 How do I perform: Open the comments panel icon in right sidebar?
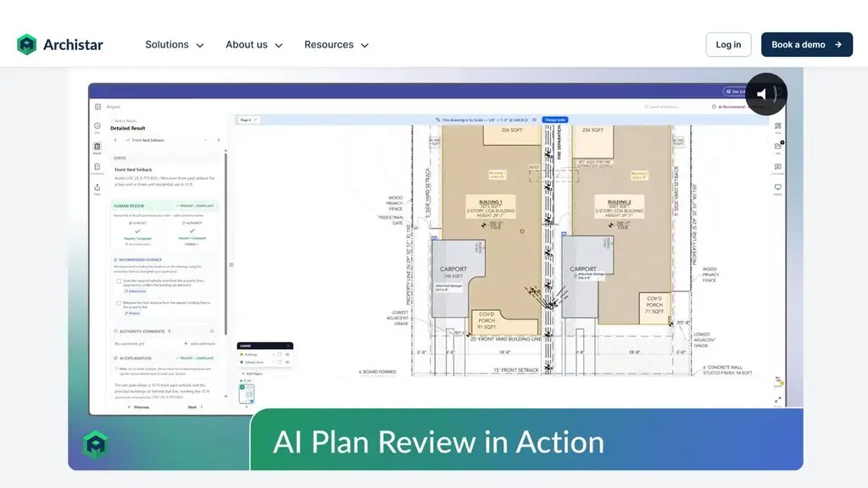tap(778, 168)
